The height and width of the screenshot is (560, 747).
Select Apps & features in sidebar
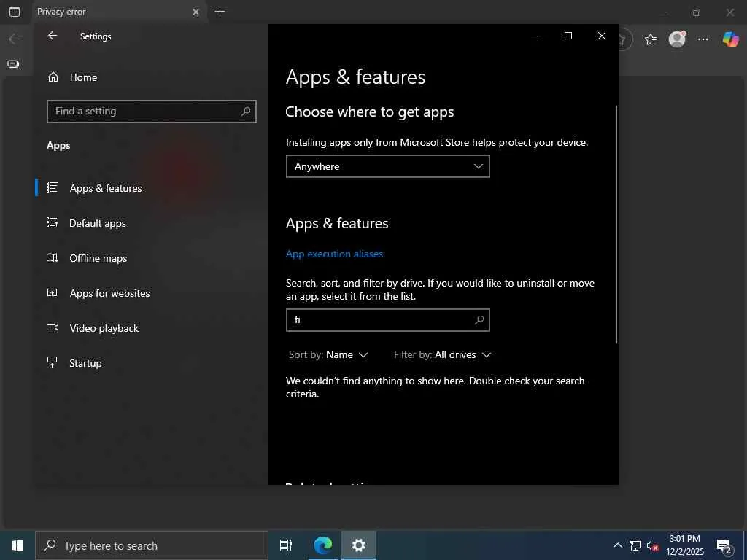[106, 188]
